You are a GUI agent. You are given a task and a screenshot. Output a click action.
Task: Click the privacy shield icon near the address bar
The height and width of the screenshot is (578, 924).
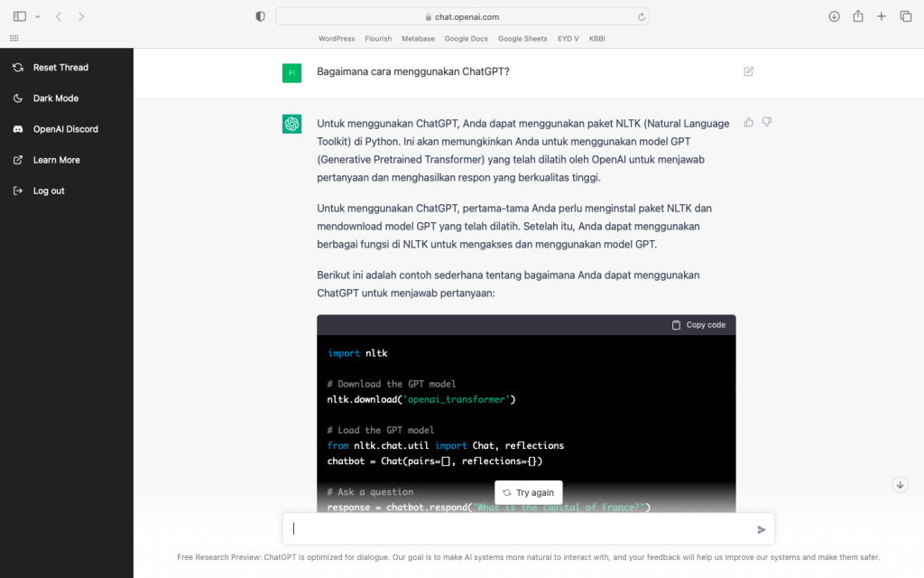pos(260,15)
